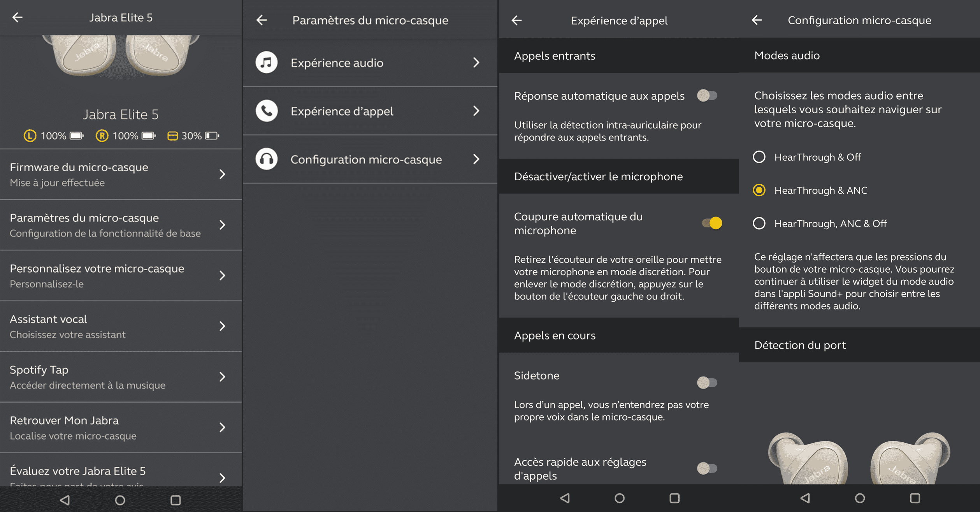The width and height of the screenshot is (980, 512).
Task: Tap Android home button under Expérience d'appel
Action: pyautogui.click(x=620, y=498)
